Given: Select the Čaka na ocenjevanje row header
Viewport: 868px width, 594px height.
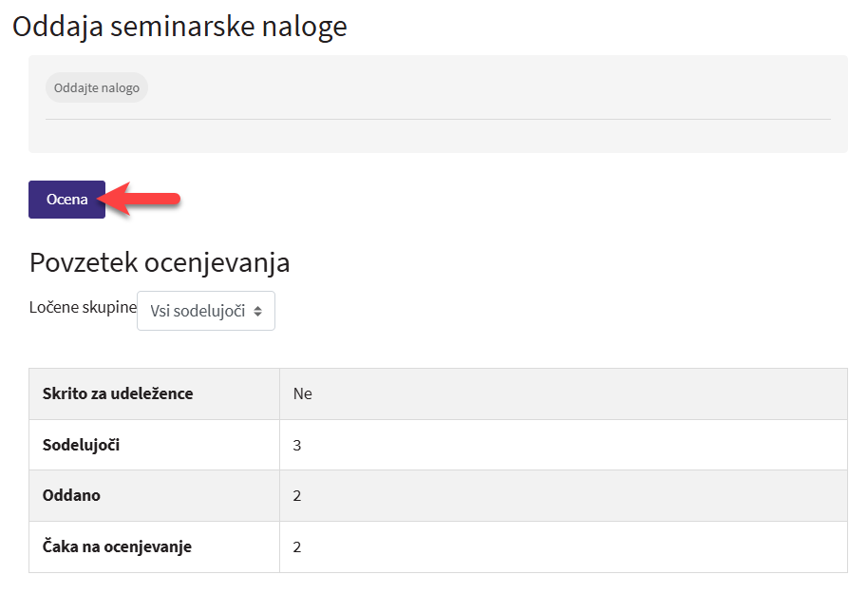Looking at the screenshot, I should [117, 547].
